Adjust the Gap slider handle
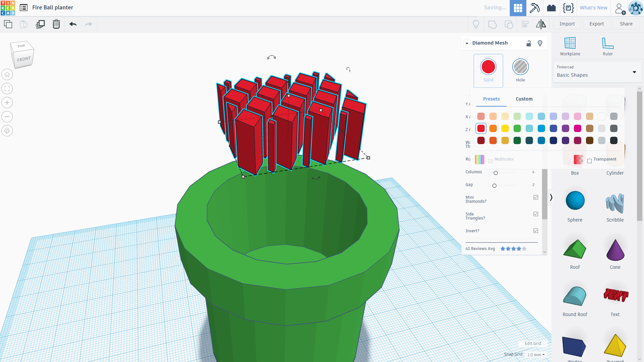The height and width of the screenshot is (362, 644). [494, 186]
